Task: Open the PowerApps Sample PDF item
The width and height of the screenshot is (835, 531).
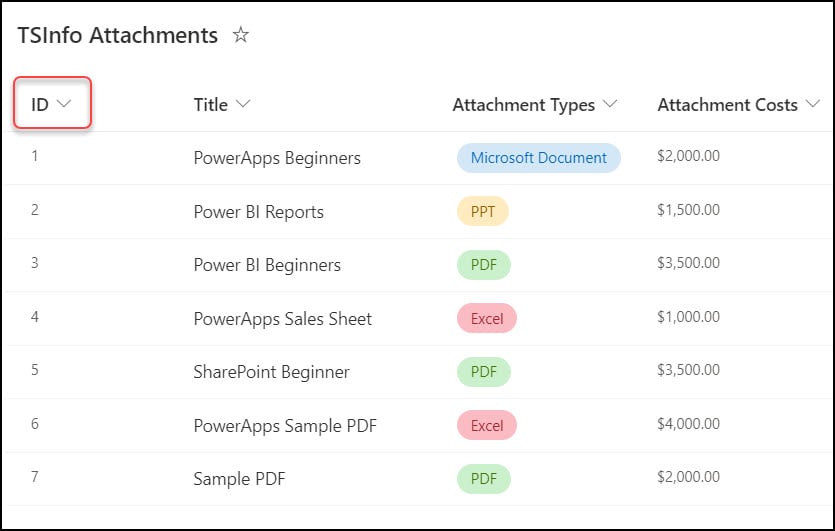Action: pyautogui.click(x=285, y=426)
